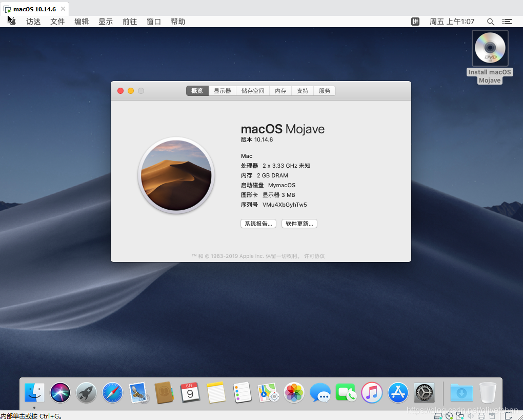Switch to the 显示器 tab

[223, 91]
